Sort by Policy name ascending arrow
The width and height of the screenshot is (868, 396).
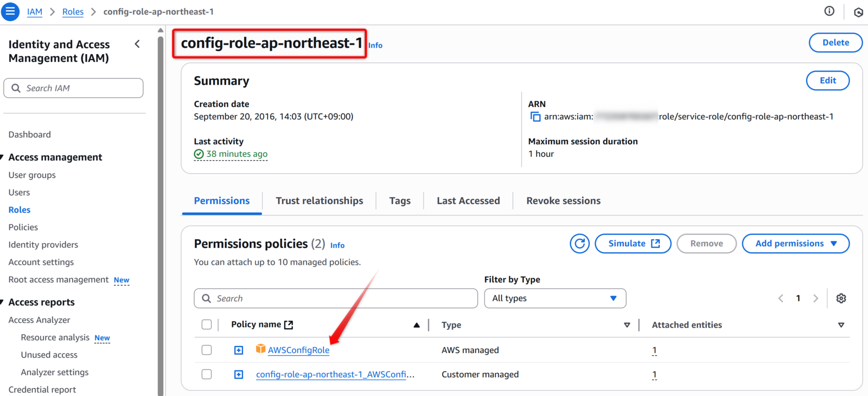tap(417, 325)
